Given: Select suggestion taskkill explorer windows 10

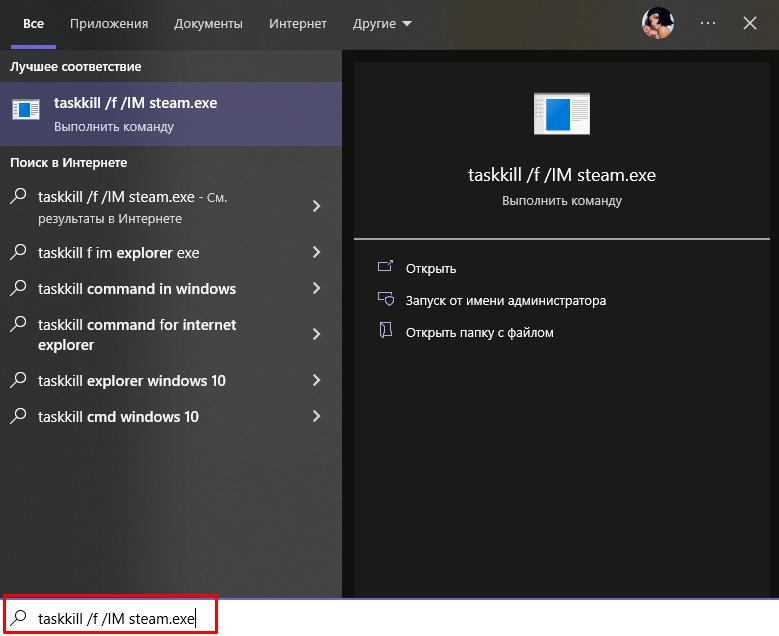Looking at the screenshot, I should (x=171, y=381).
